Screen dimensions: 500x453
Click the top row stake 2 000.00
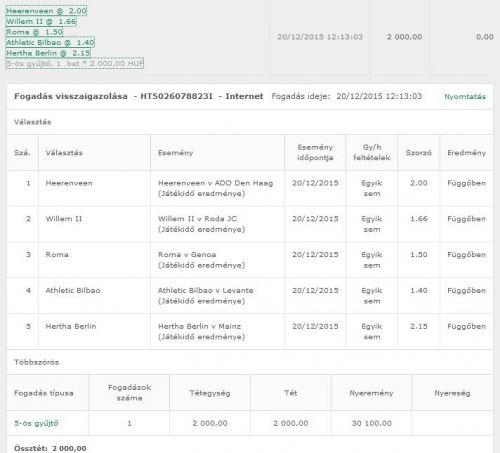tap(404, 37)
